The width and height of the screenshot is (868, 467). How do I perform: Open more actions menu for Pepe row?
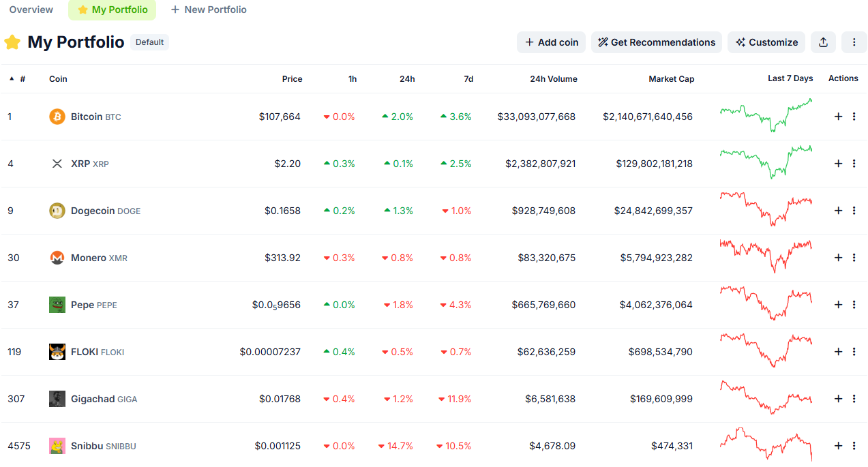pos(854,305)
